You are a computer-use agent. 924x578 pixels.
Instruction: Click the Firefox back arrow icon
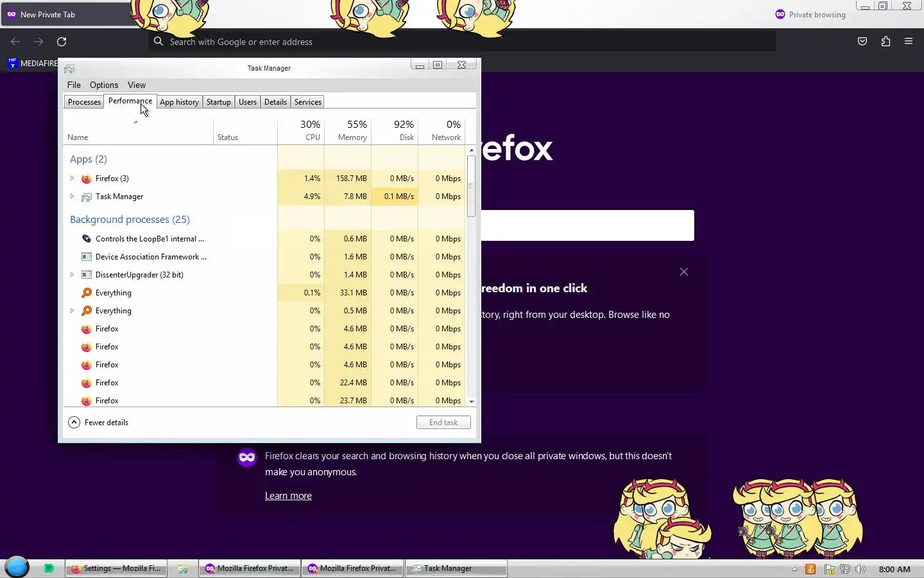(x=15, y=42)
